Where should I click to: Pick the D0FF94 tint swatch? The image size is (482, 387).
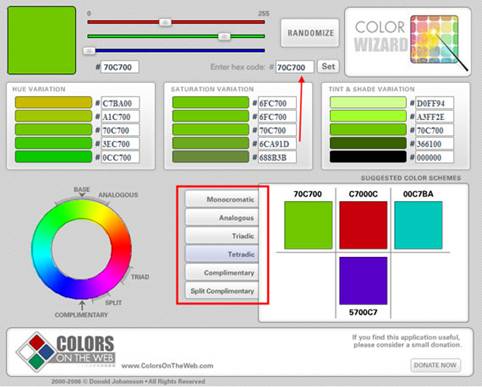368,102
